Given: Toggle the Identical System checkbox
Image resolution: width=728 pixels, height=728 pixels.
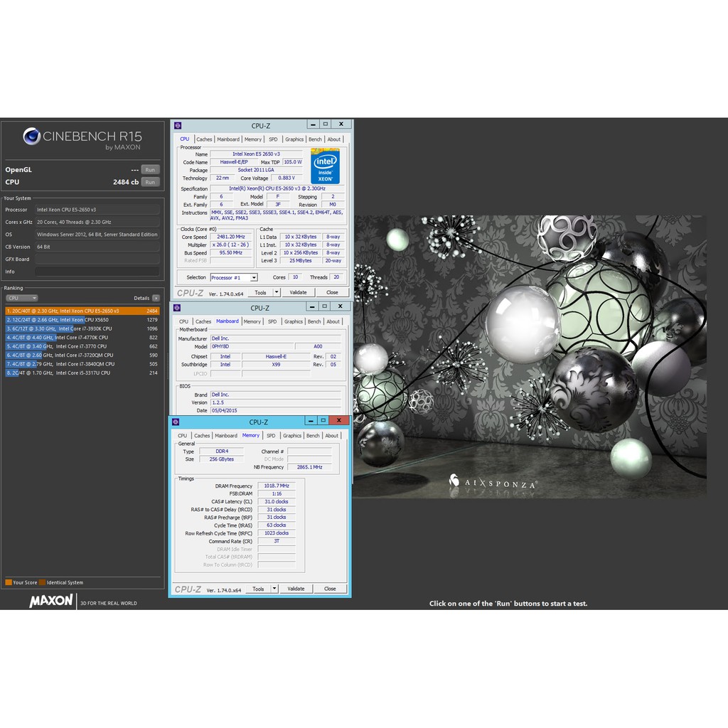Looking at the screenshot, I should 43,582.
